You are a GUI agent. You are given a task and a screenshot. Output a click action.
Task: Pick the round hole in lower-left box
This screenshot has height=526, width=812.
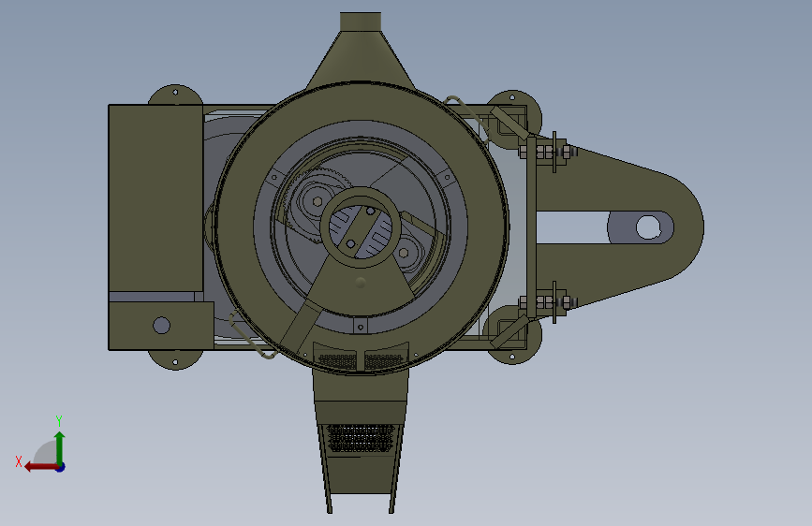(x=162, y=325)
